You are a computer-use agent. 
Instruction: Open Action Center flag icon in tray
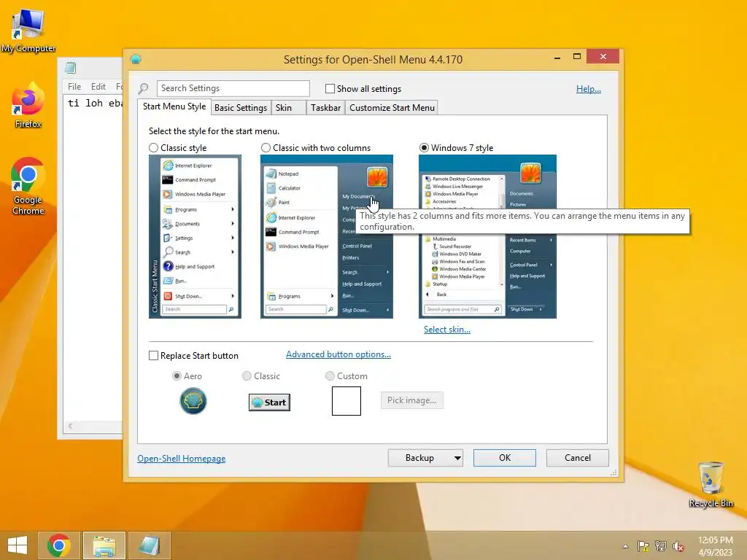pyautogui.click(x=643, y=546)
